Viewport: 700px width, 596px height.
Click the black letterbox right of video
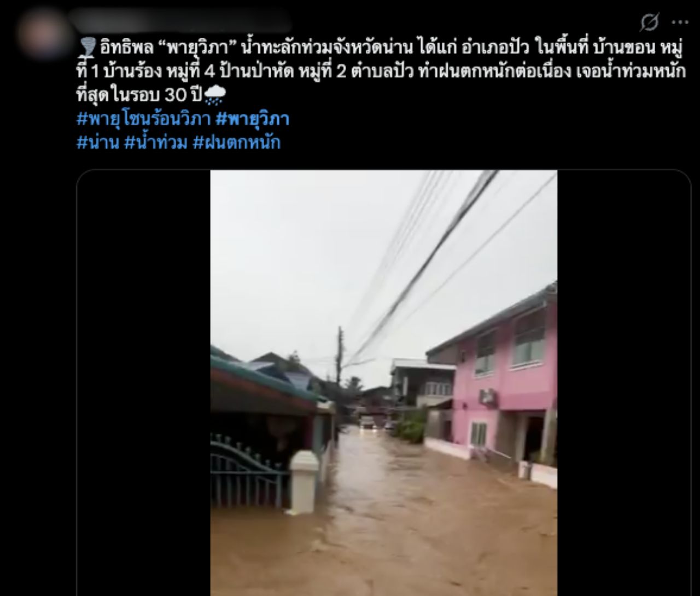point(624,383)
